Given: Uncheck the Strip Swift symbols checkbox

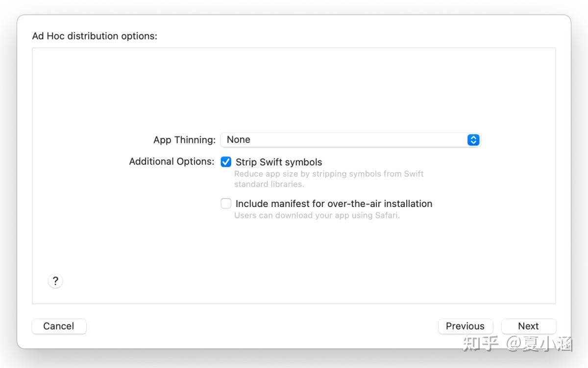Looking at the screenshot, I should (226, 162).
